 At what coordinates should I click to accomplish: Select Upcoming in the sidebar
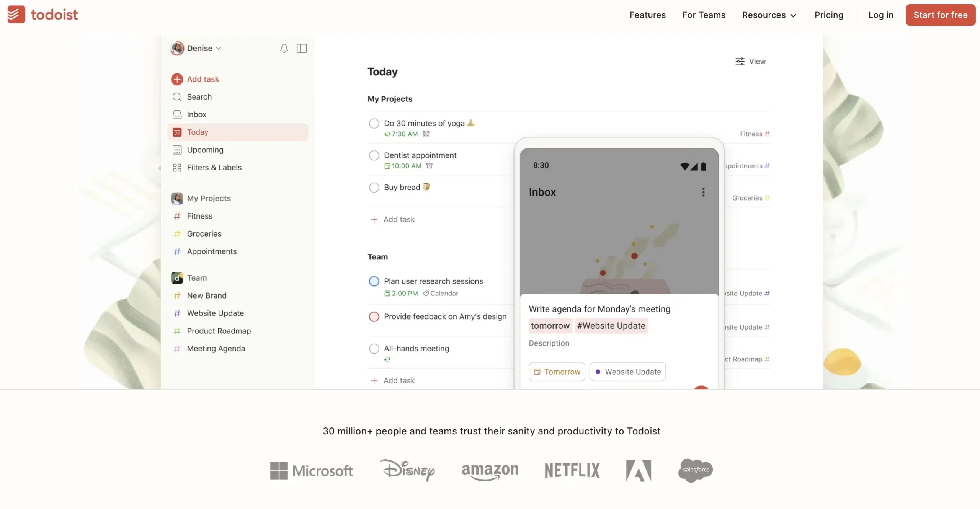(x=238, y=150)
